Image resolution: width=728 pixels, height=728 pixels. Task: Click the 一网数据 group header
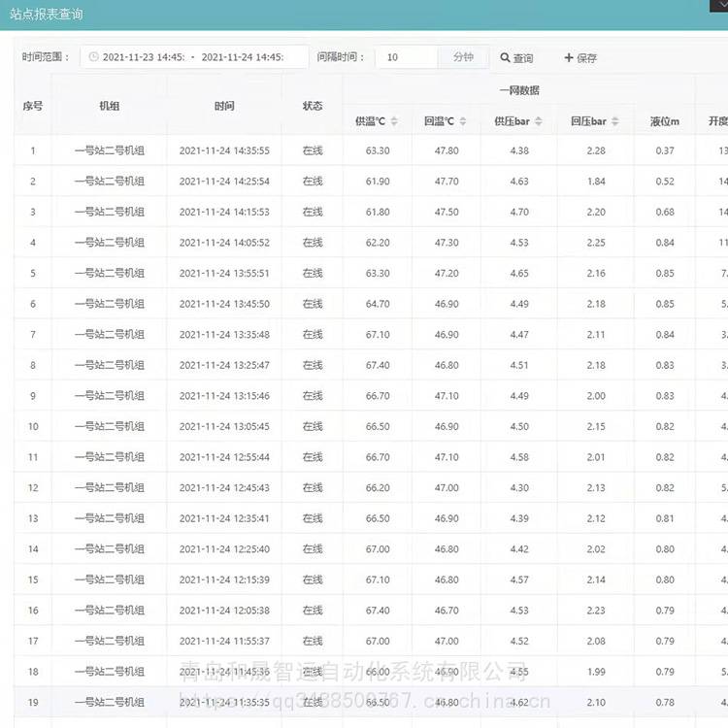pyautogui.click(x=519, y=90)
